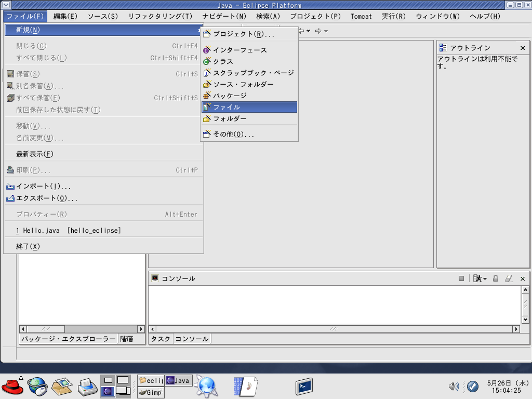Open the forward navigation history dropdown arrow
Viewport: 532px width, 399px height.
(326, 31)
